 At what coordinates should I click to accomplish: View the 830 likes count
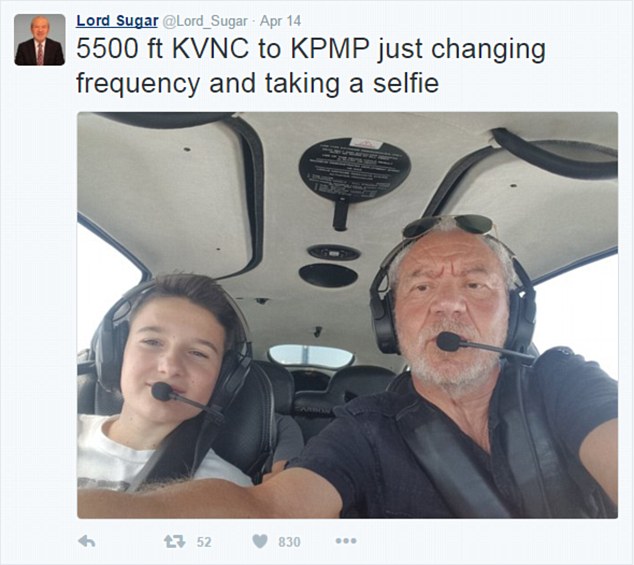[x=289, y=542]
